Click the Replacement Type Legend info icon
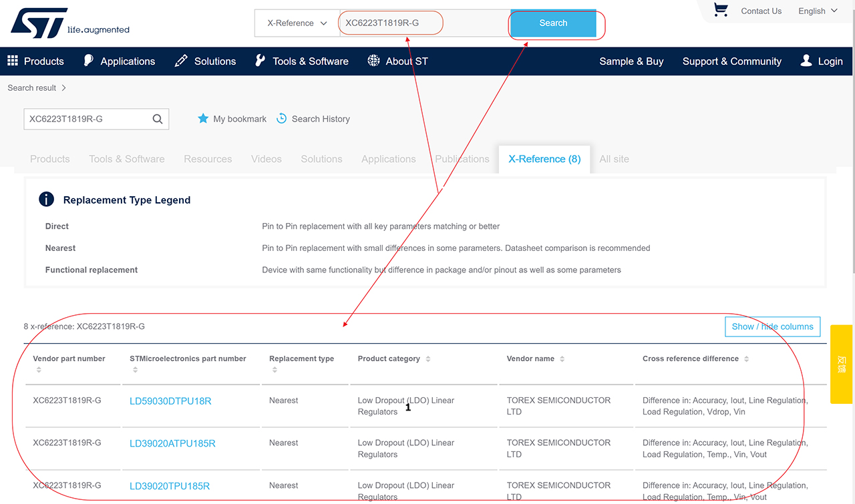This screenshot has width=855, height=504. point(46,199)
